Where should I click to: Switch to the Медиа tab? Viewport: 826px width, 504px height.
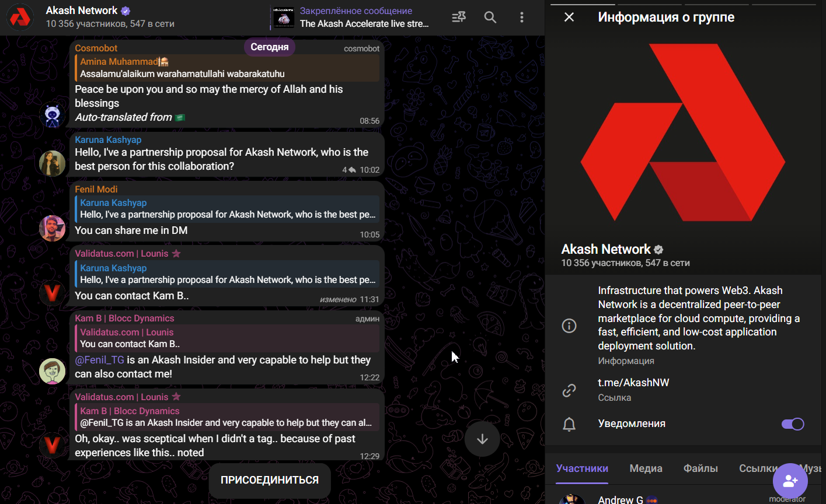(x=646, y=468)
